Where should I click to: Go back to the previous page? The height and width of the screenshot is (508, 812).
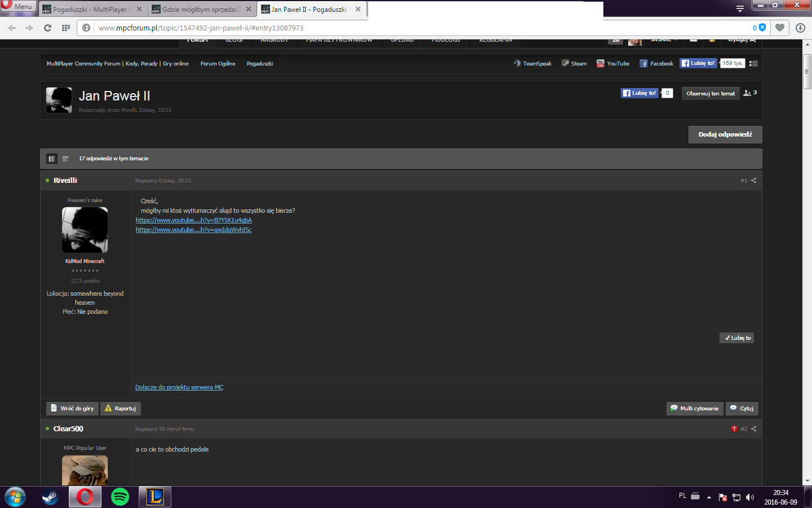tap(12, 28)
